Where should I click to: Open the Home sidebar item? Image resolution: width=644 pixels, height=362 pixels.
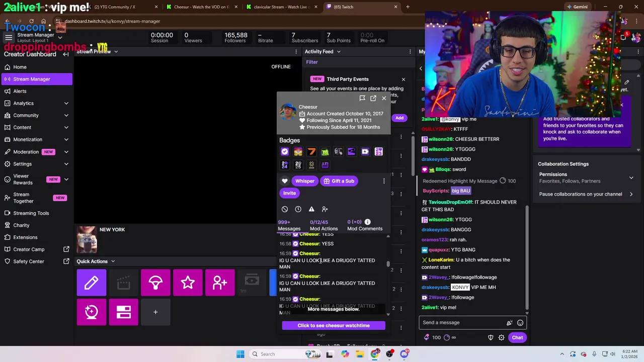click(36, 67)
